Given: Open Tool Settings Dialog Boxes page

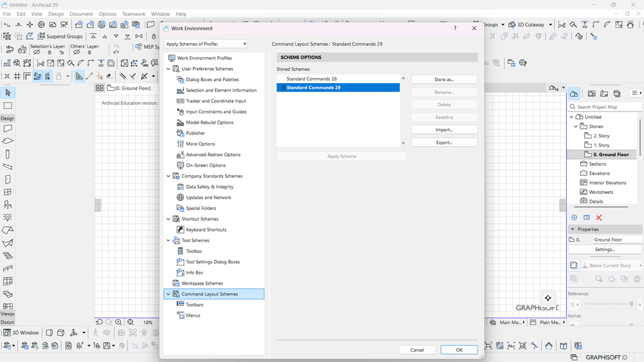Looking at the screenshot, I should point(213,262).
